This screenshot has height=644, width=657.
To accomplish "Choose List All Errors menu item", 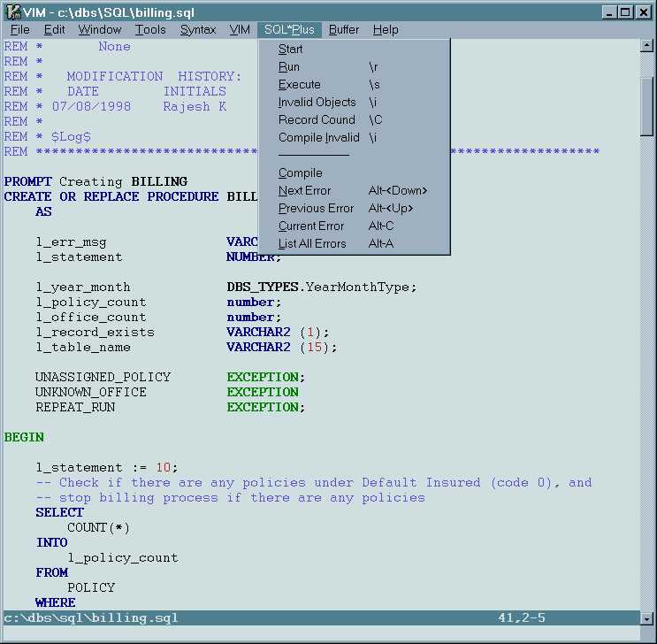I will pyautogui.click(x=312, y=243).
